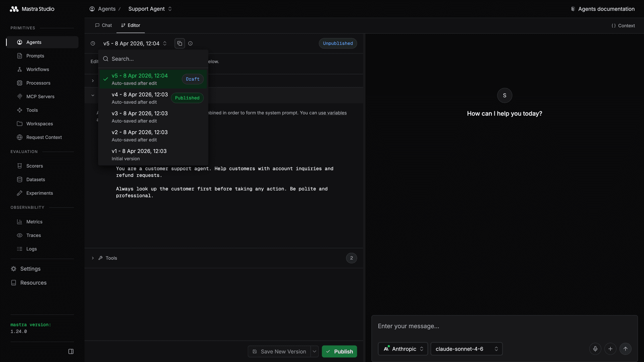The height and width of the screenshot is (362, 644).
Task: Switch to the Chat tab
Action: [x=103, y=25]
